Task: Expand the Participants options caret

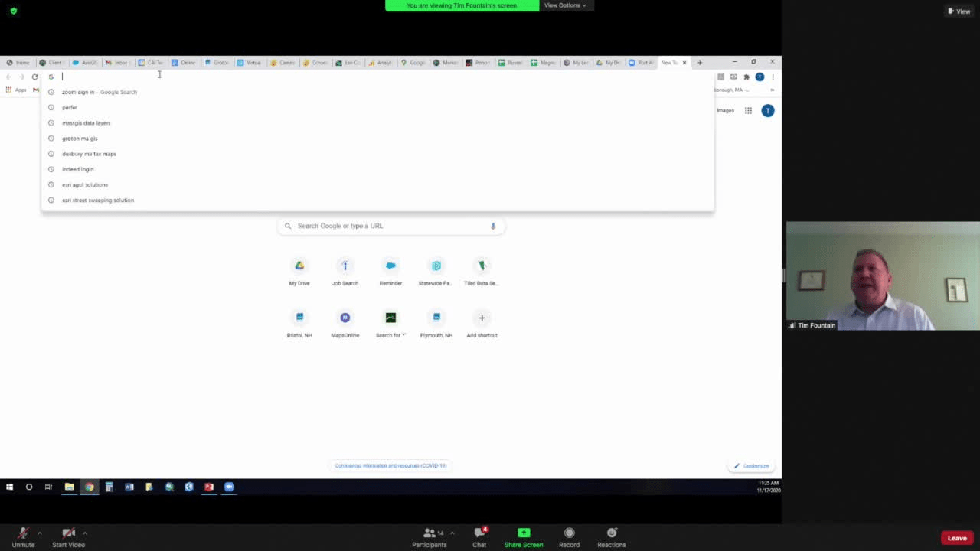Action: [452, 533]
